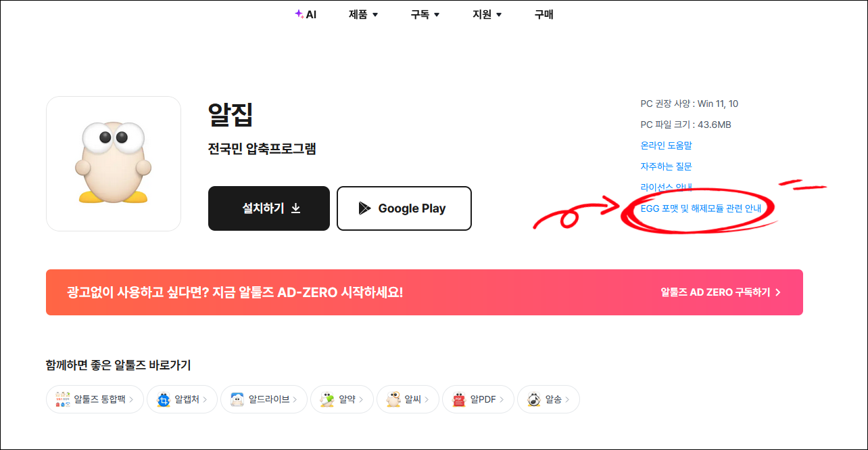The image size is (868, 450).
Task: Click the 함께하면 좋은 알툴즈 바로가기 heading
Action: (118, 365)
